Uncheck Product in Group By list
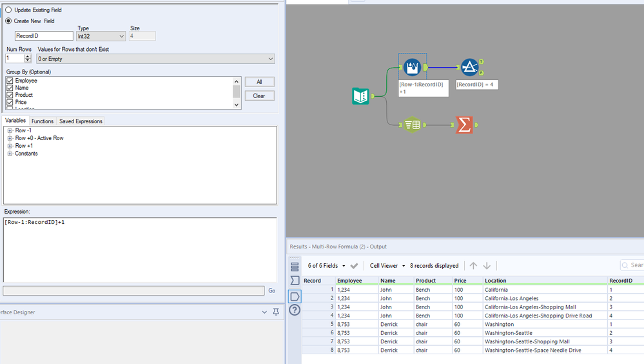Screen dimensions: 644x364 coord(10,95)
